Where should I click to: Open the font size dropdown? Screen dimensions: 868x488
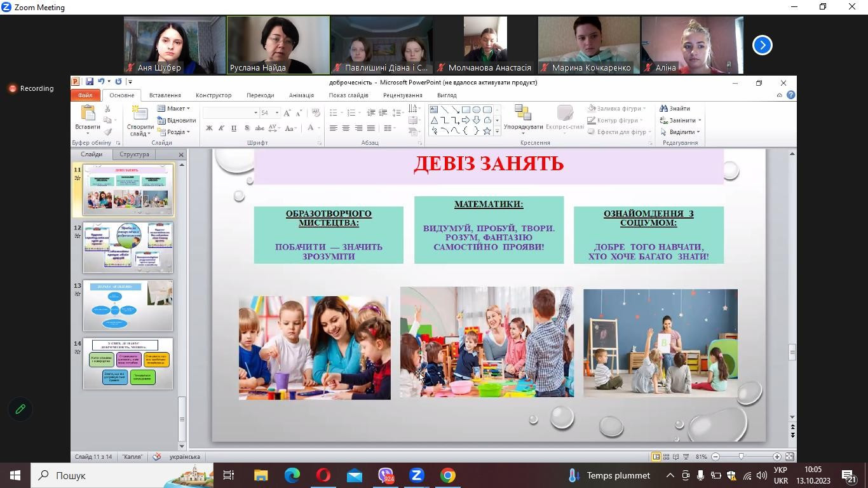276,113
